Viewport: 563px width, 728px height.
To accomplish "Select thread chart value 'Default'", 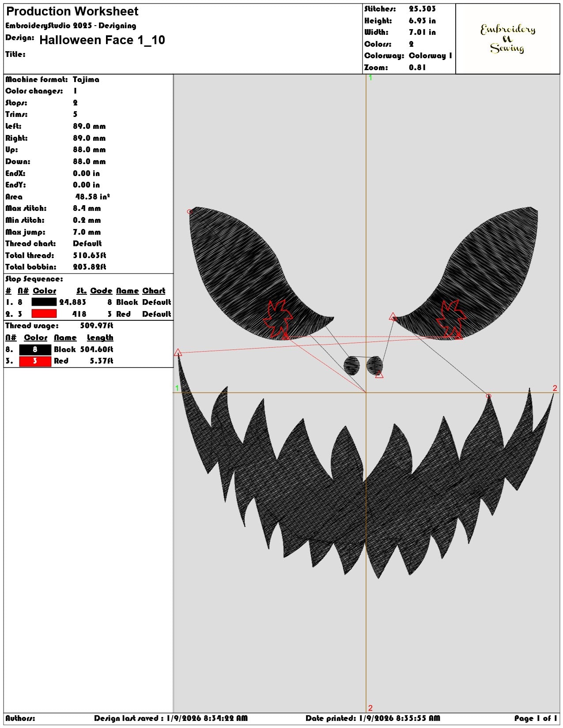I will click(87, 244).
